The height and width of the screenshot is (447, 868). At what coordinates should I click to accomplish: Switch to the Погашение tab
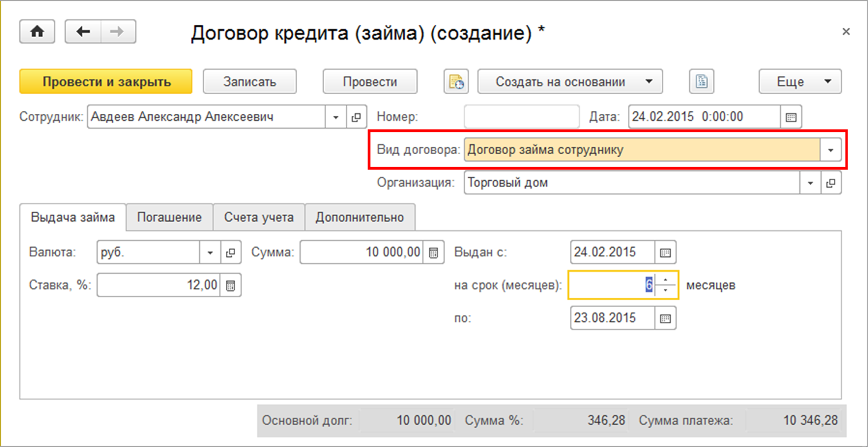[170, 217]
